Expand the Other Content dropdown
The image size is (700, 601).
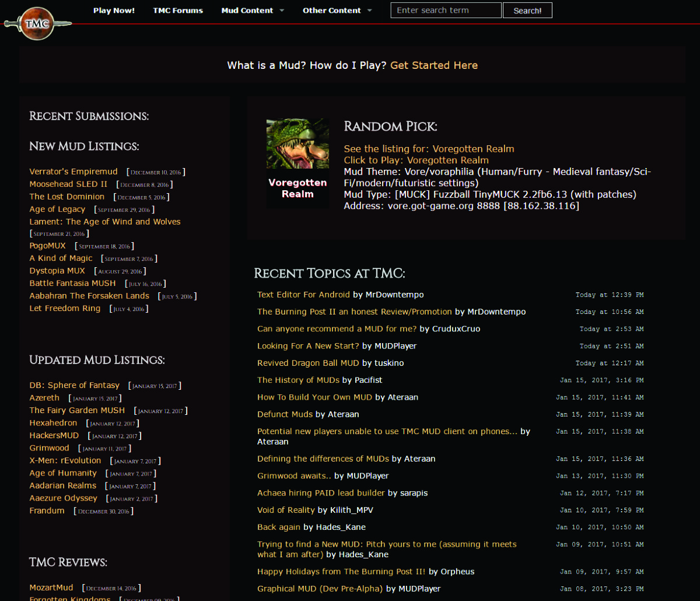(x=337, y=10)
